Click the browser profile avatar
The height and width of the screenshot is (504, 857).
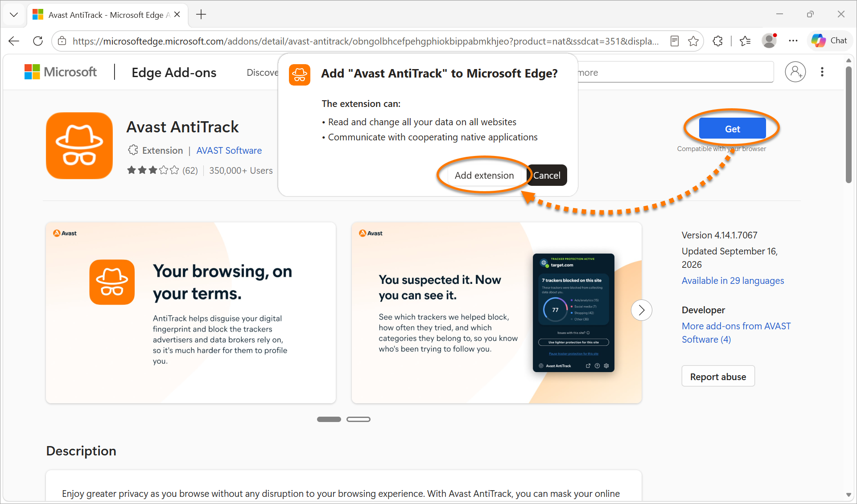769,41
